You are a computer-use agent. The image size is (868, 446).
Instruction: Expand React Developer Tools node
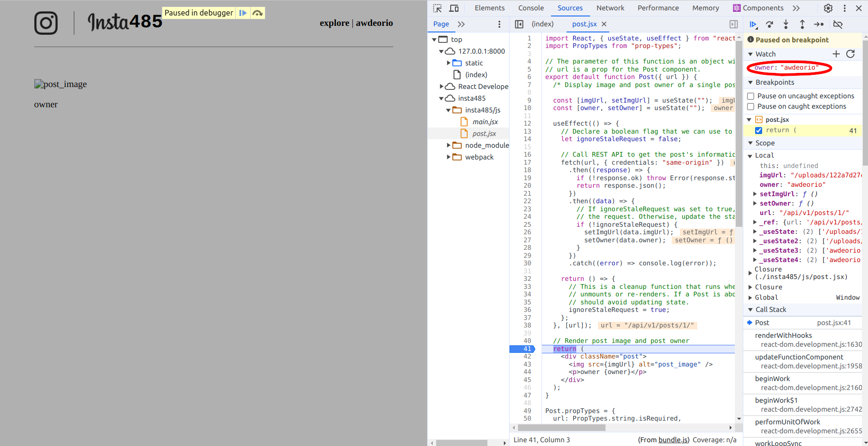[x=441, y=87]
